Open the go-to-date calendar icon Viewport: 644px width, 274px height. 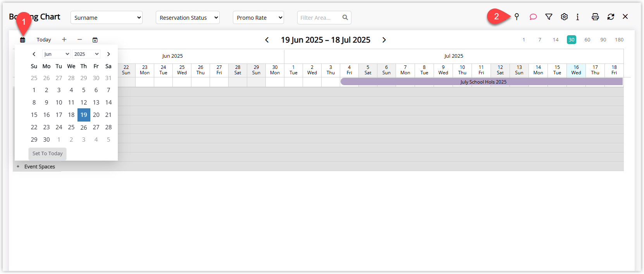coord(95,40)
